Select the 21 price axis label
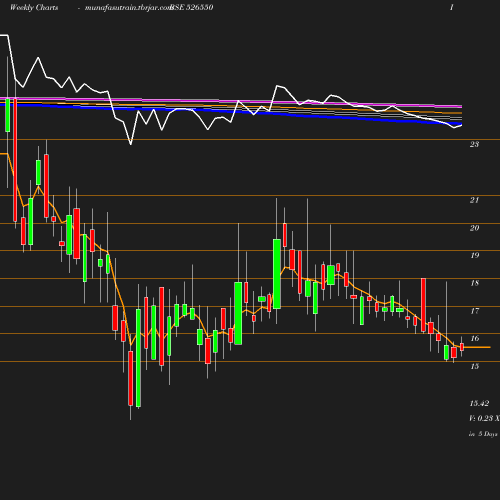Viewport: 500px width, 500px height. coord(474,200)
